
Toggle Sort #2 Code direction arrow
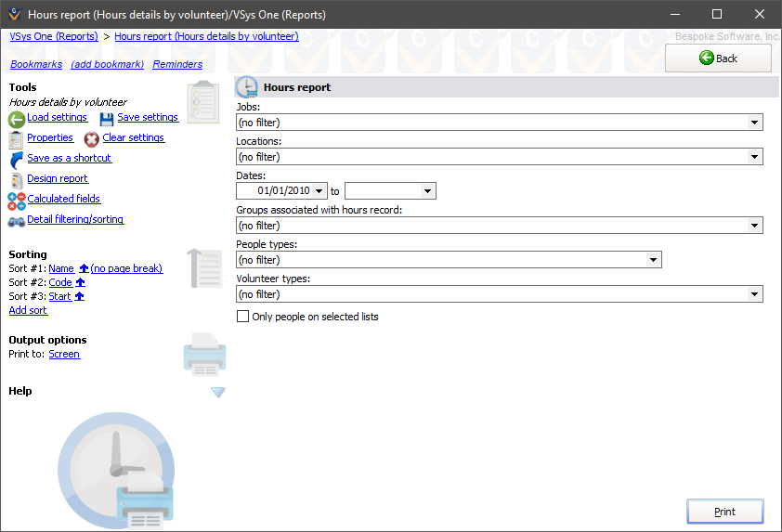81,283
